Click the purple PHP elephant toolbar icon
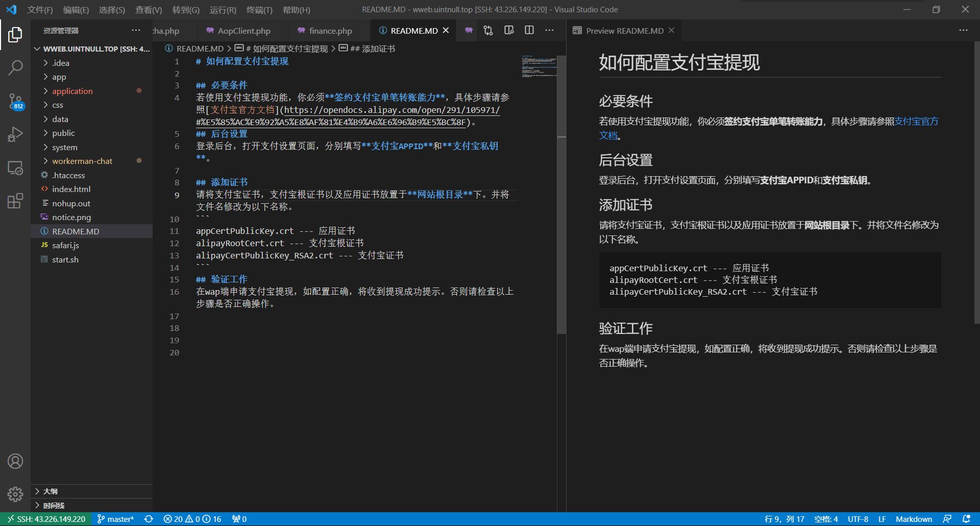Image resolution: width=980 pixels, height=526 pixels. tap(469, 31)
